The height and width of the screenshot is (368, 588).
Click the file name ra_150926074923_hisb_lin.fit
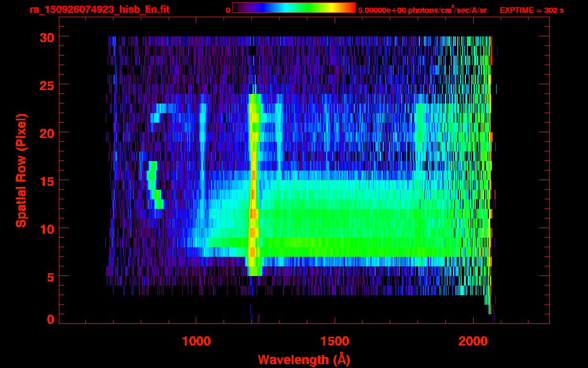[99, 10]
